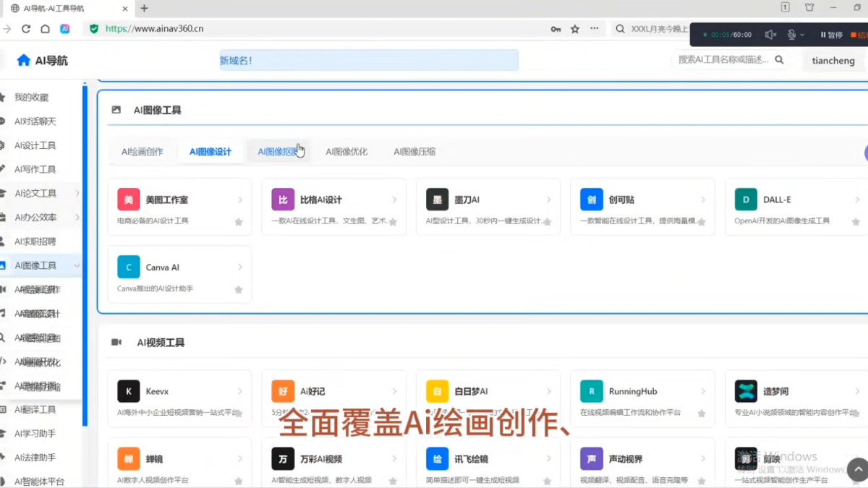This screenshot has width=868, height=488.
Task: Click the password key icon in address bar
Action: click(x=556, y=29)
